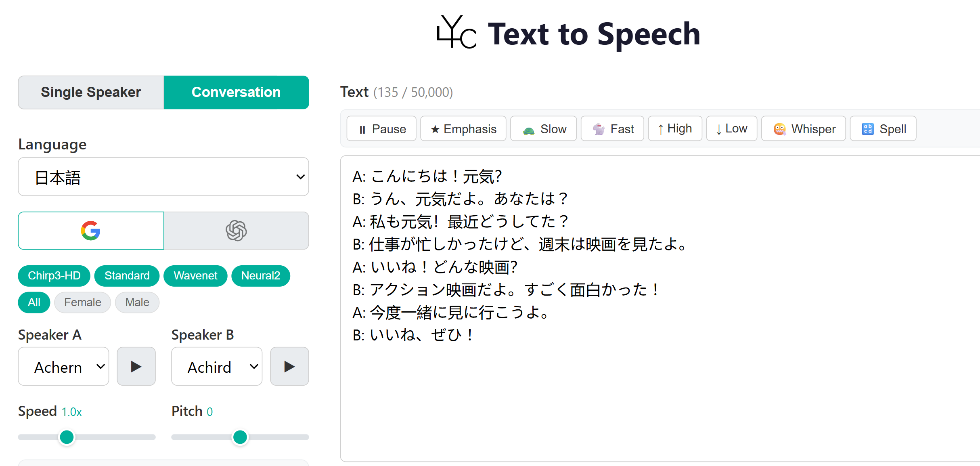
Task: Click inside the conversation text area
Action: 660,309
